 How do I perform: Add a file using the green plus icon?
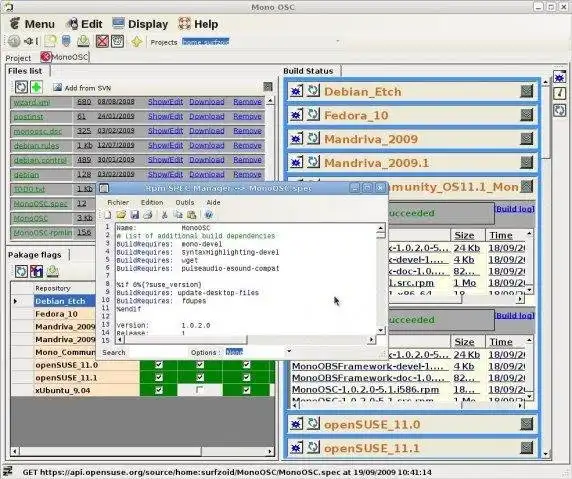[x=36, y=87]
